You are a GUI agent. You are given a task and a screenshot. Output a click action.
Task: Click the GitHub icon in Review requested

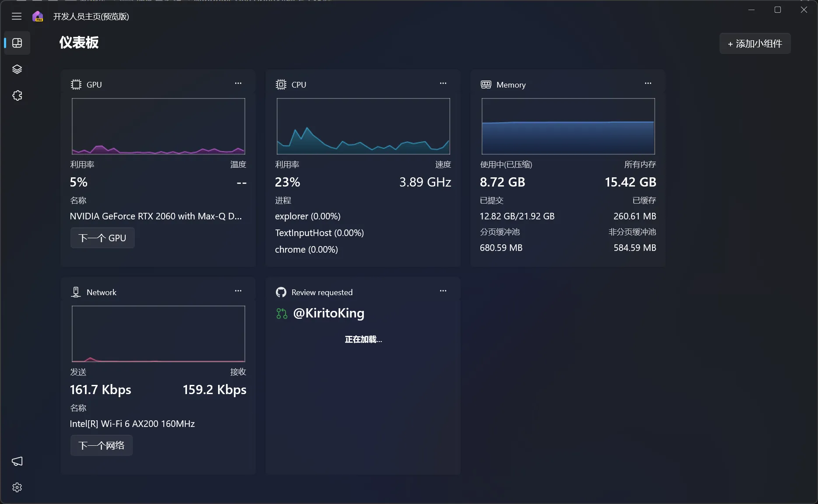281,292
